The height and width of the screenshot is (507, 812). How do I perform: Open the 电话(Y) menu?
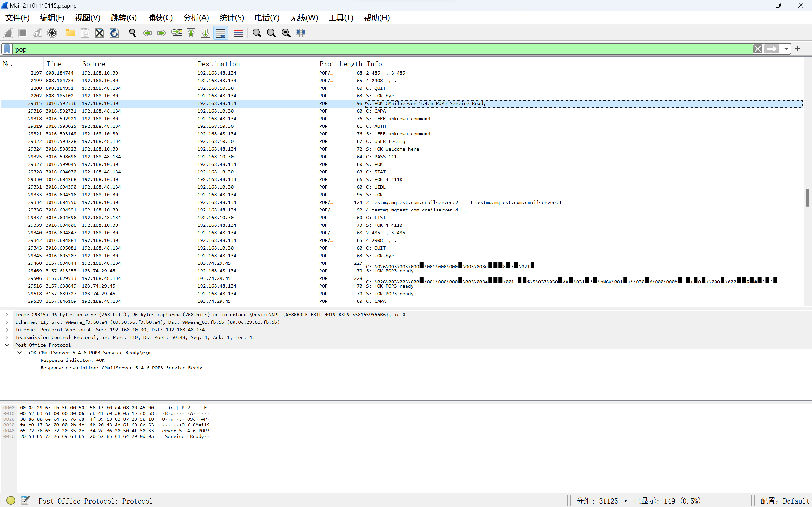coord(267,18)
